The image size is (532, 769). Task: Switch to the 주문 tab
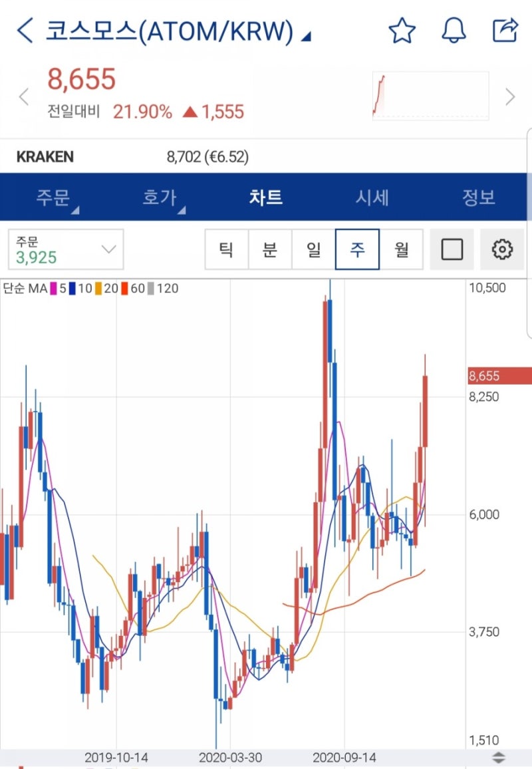[x=53, y=197]
